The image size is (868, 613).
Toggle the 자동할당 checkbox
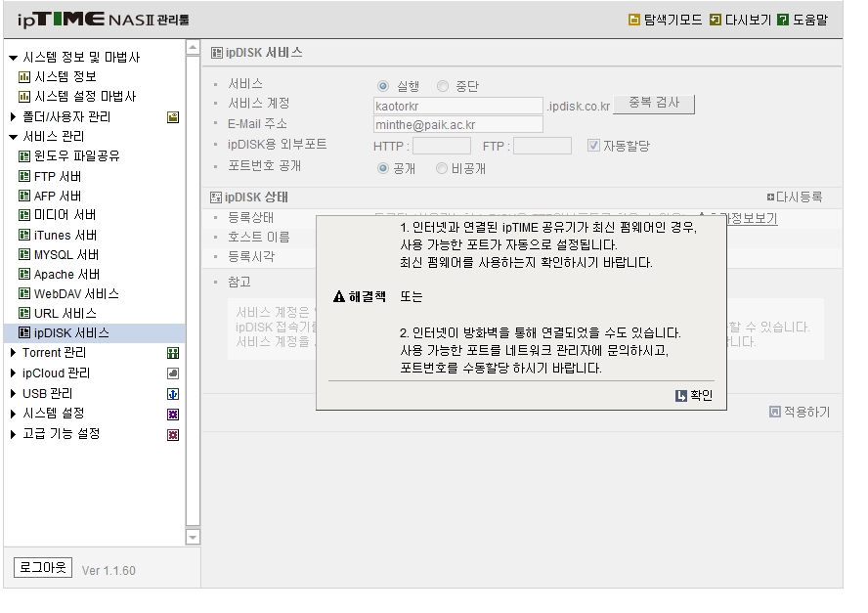[593, 145]
